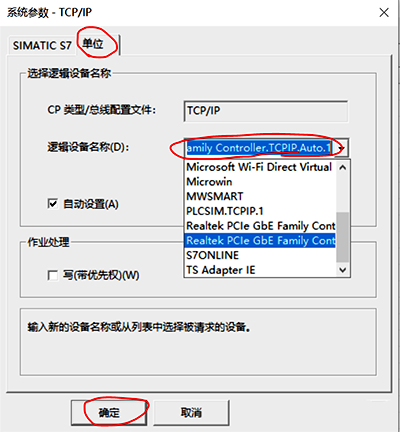
Task: Close the 系统参数 - TCP/IP dialog
Action: click(384, 13)
